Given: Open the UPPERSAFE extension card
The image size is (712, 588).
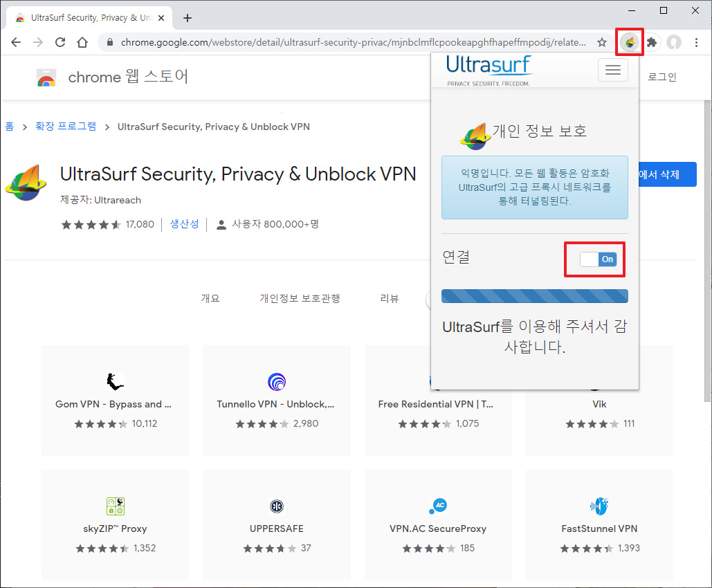Looking at the screenshot, I should click(276, 524).
